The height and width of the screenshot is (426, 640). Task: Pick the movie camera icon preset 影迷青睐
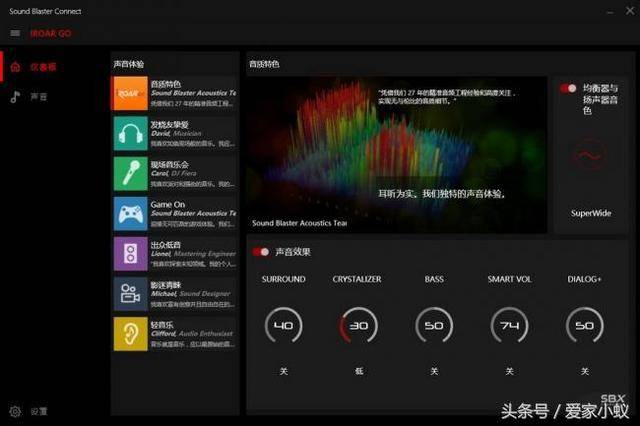pos(130,294)
